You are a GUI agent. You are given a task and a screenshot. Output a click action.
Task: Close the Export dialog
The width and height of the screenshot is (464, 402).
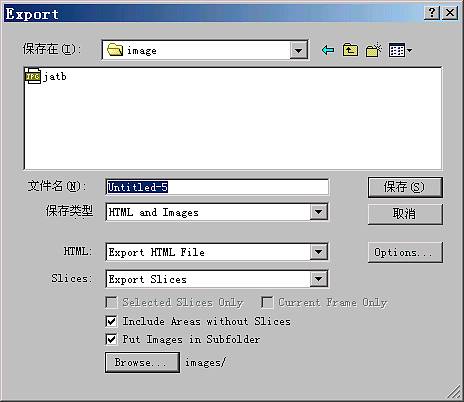coord(450,13)
